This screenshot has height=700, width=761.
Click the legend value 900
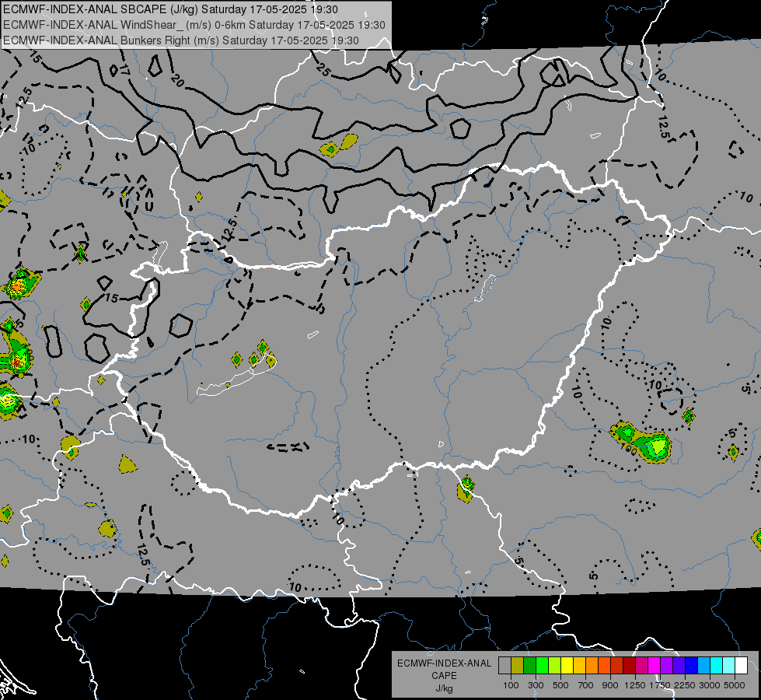point(610,685)
